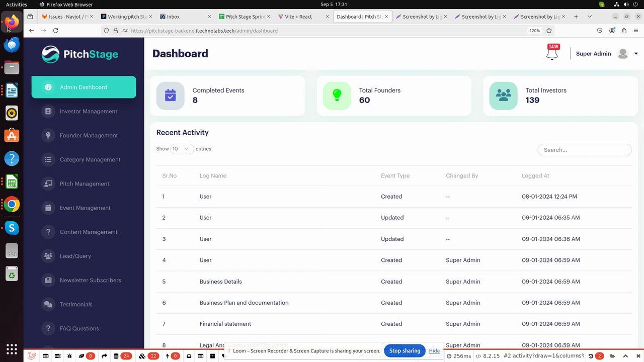Open Firefox application hamburger menu
This screenshot has height=362, width=644.
point(636,31)
